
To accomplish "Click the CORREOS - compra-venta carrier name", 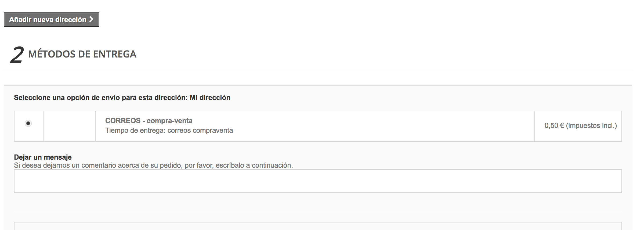I will (149, 121).
